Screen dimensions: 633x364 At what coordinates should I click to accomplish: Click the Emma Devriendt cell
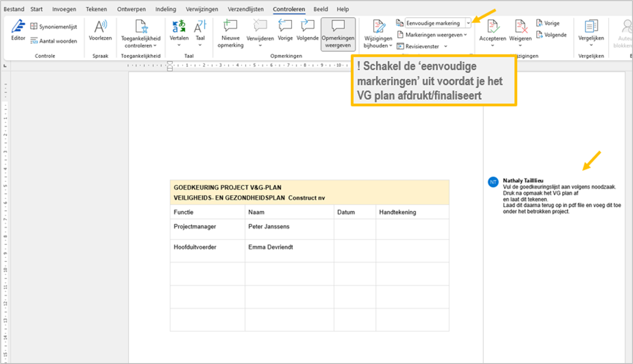point(290,251)
